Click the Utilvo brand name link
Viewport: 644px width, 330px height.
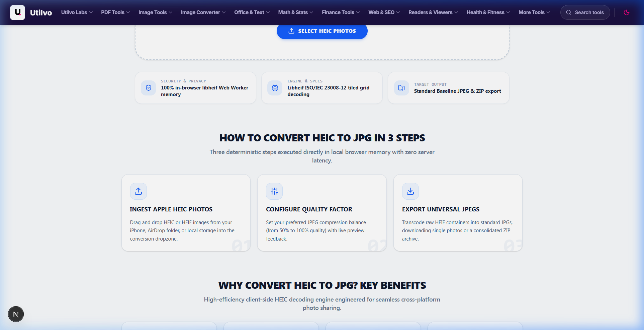[x=41, y=13]
